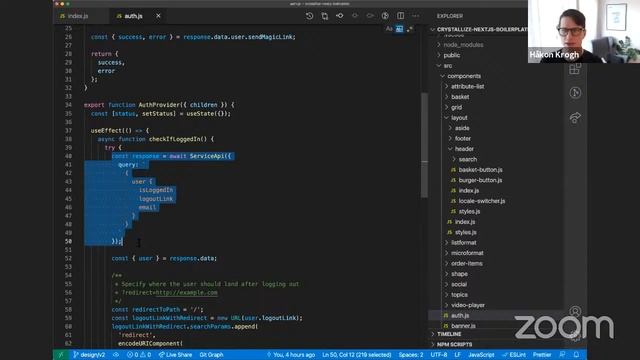Expand the video-player folder

[468, 305]
